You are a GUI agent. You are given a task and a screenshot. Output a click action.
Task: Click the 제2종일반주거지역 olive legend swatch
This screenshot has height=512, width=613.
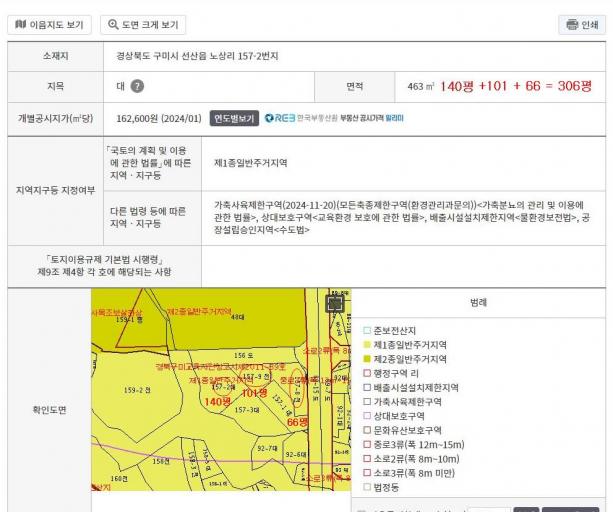click(367, 359)
